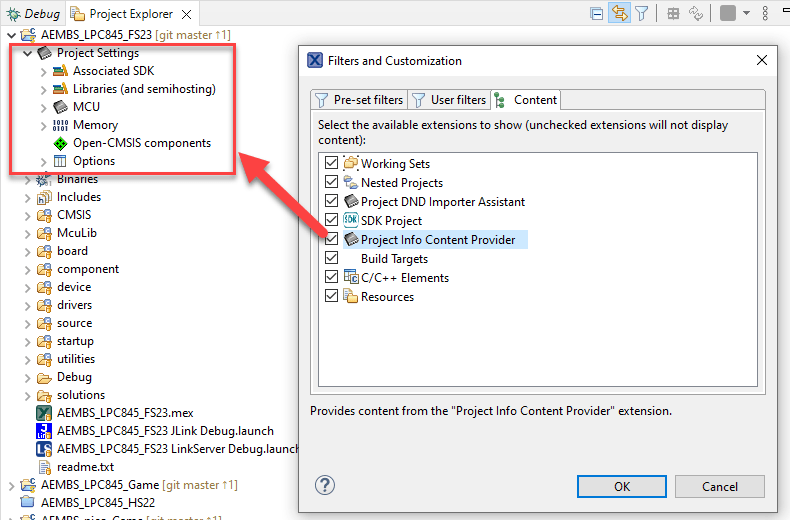790x520 pixels.
Task: Open the Project Explorer filter icon
Action: pyautogui.click(x=643, y=14)
